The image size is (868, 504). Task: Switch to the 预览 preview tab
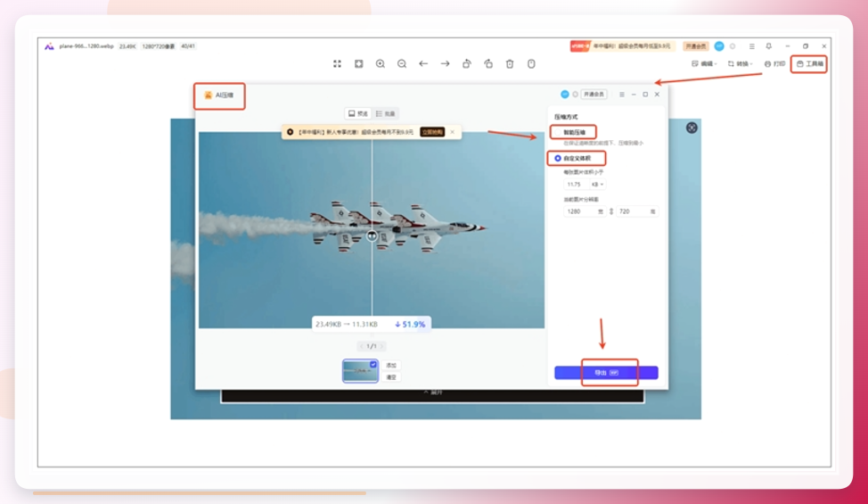[357, 113]
